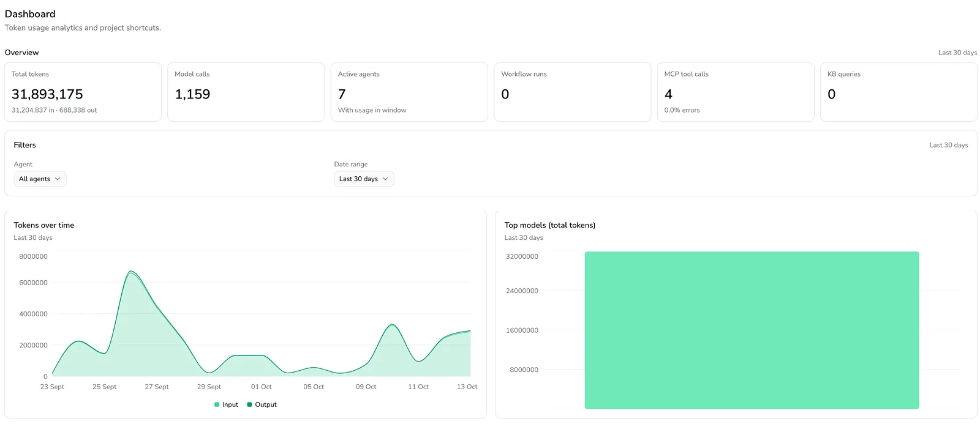Click the Total tokens card
This screenshot has height=424, width=980.
[83, 92]
